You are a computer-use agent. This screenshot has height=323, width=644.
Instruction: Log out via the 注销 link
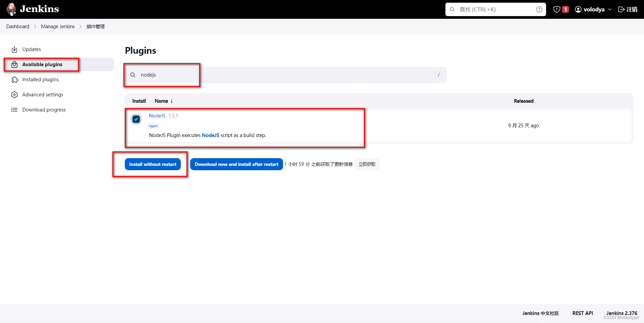pos(628,9)
